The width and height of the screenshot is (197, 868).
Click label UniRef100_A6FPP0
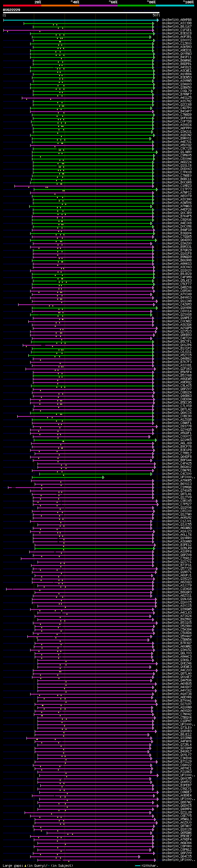(x=177, y=128)
